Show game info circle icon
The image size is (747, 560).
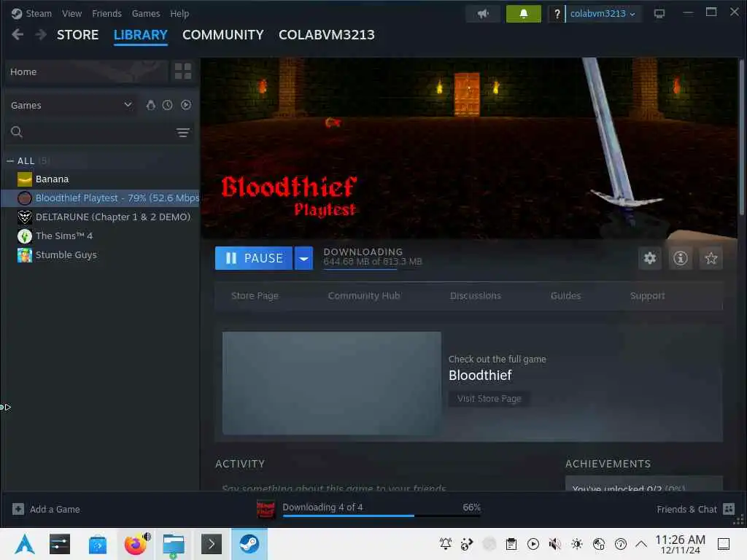point(681,258)
